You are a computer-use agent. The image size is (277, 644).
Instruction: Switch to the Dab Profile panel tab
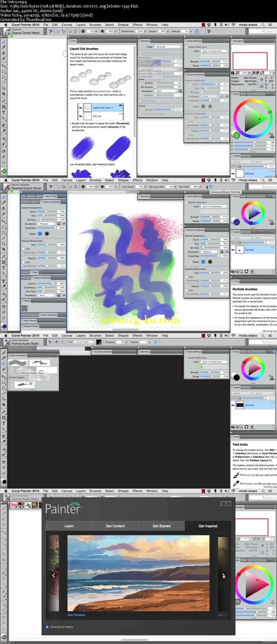click(49, 196)
